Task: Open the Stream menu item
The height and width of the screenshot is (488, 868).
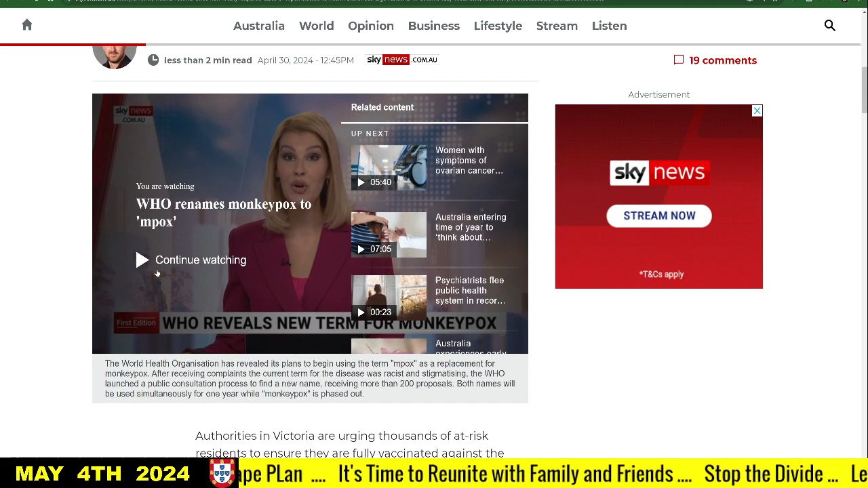Action: pos(557,26)
